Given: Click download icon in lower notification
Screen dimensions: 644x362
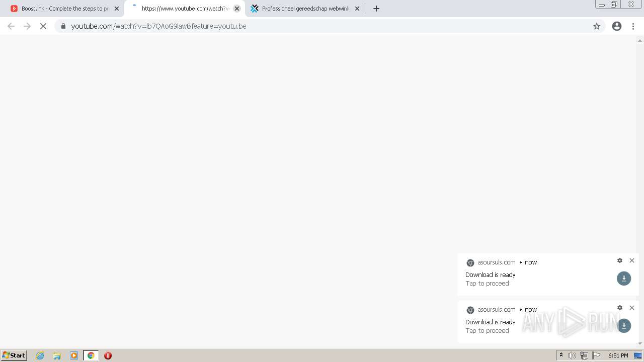Looking at the screenshot, I should [x=624, y=326].
